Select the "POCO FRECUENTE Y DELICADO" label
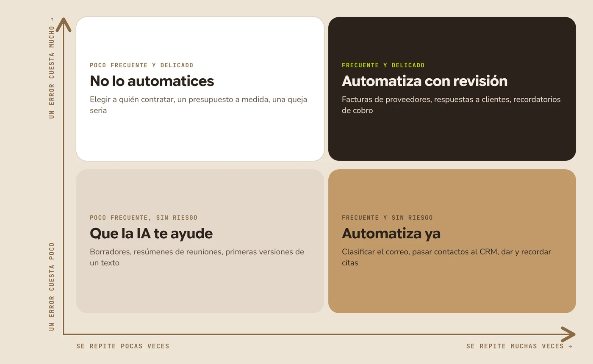Image resolution: width=593 pixels, height=364 pixels. [x=141, y=65]
